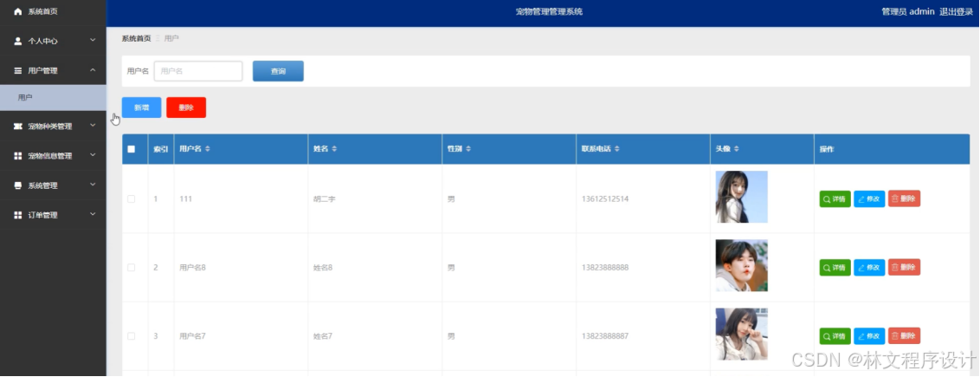Screen dimensions: 980x377
Task: Sort by 联系电话 column arrows
Action: (x=617, y=149)
